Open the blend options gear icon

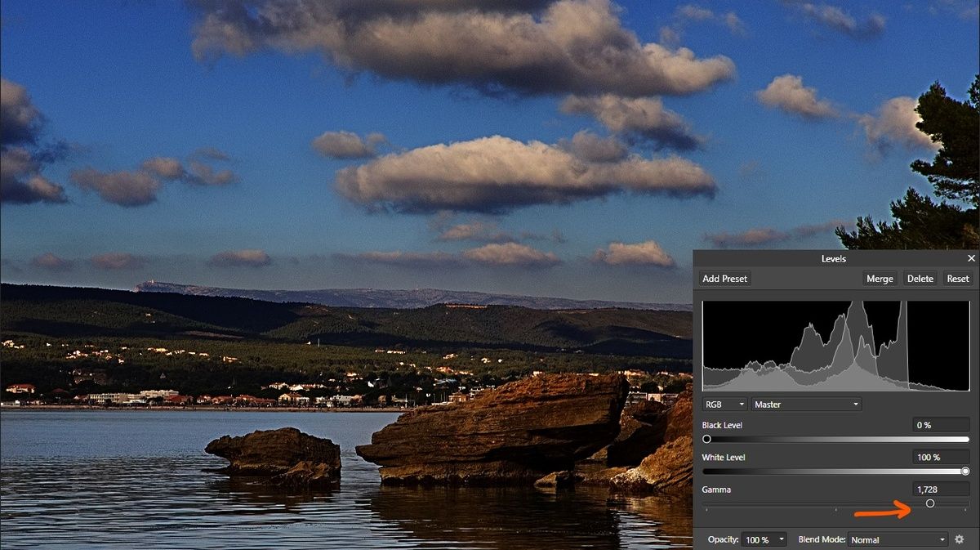[x=960, y=539]
